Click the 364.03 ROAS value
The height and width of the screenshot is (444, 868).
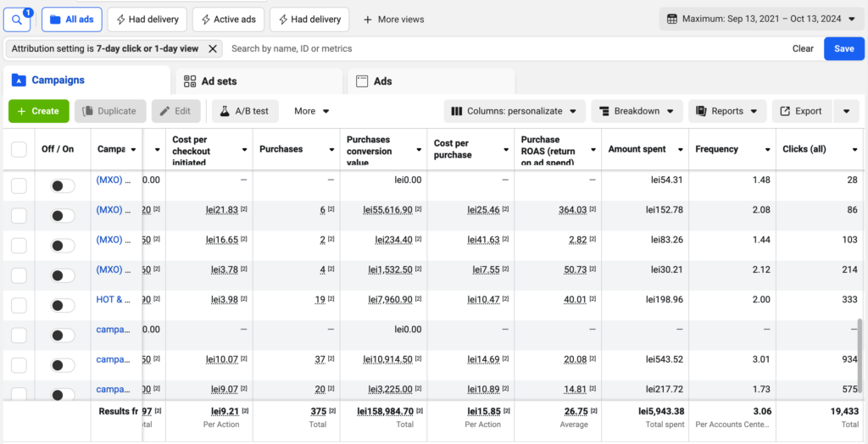(573, 209)
